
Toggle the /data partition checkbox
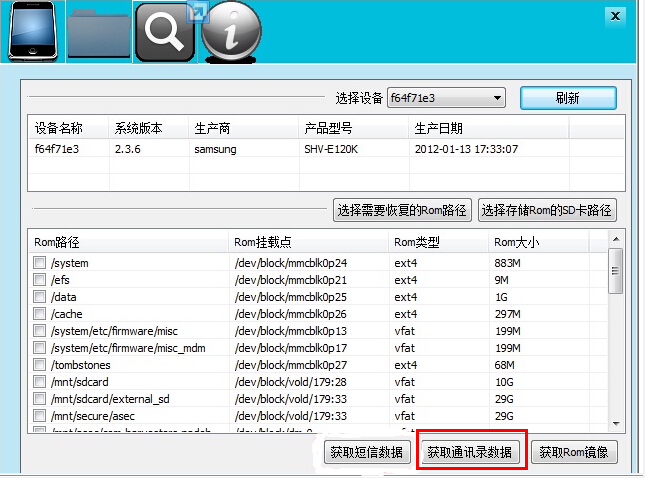click(40, 297)
